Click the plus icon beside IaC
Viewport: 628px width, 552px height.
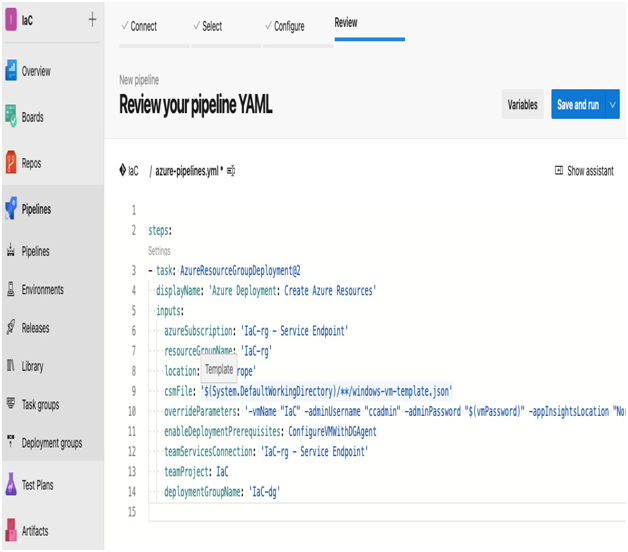coord(93,19)
